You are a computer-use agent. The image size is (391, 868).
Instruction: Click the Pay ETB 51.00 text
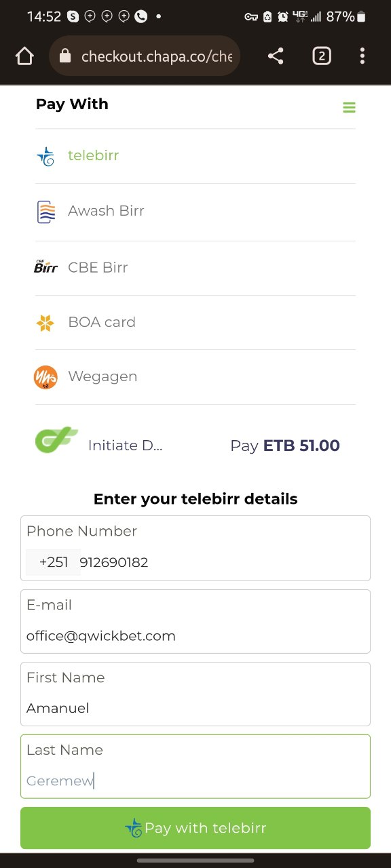click(x=285, y=446)
